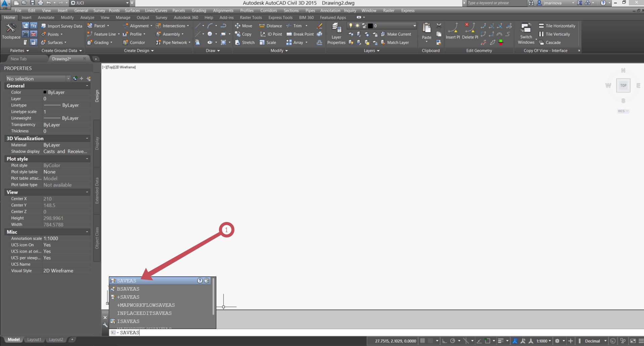Click the SAVEAS help question icon

pyautogui.click(x=200, y=280)
